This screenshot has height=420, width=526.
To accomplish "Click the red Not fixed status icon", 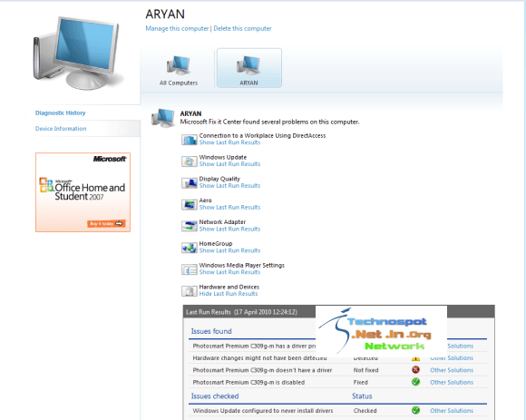I will pos(415,370).
